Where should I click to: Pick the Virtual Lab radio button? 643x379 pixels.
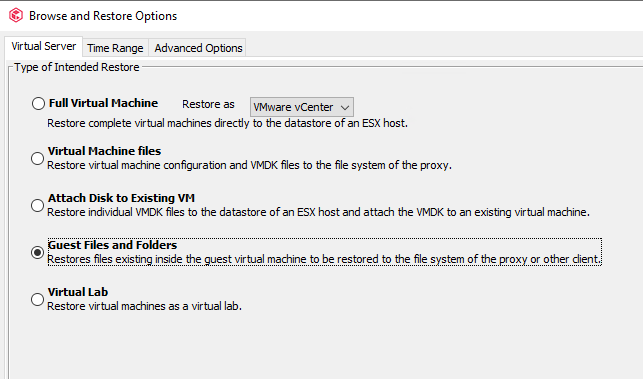(37, 299)
